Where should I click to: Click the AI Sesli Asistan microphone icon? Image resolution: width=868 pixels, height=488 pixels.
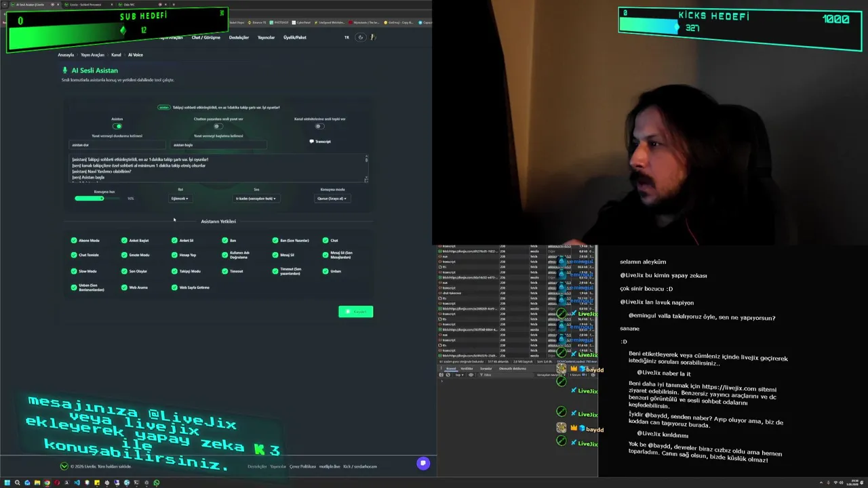pyautogui.click(x=65, y=70)
